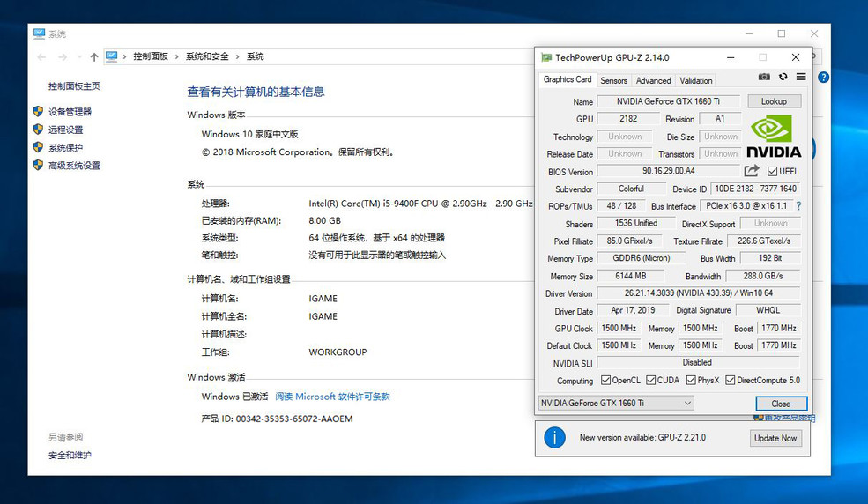Image resolution: width=868 pixels, height=504 pixels.
Task: Click 控制面板 breadcrumb
Action: pyautogui.click(x=151, y=56)
